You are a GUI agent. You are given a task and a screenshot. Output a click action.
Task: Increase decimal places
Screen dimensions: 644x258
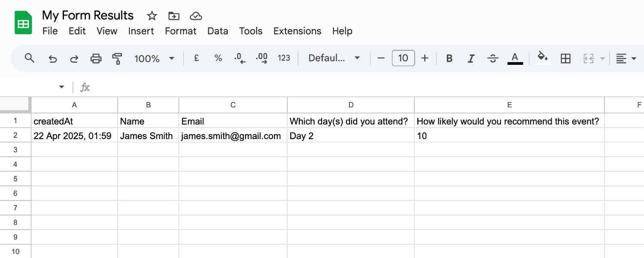tap(261, 58)
